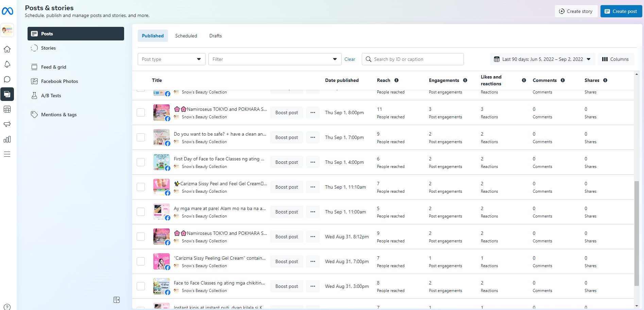The height and width of the screenshot is (310, 644).
Task: Open the page profile avatar
Action: pos(7,30)
